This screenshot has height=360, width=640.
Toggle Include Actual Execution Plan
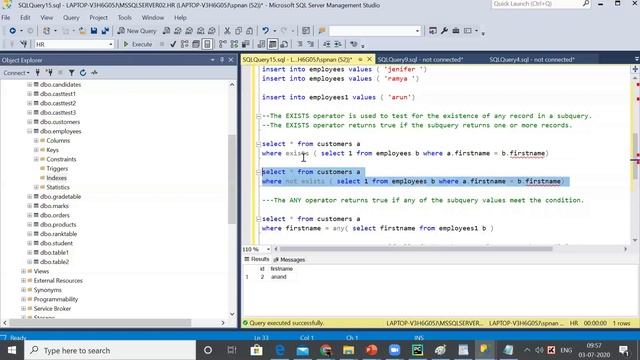tap(222, 44)
